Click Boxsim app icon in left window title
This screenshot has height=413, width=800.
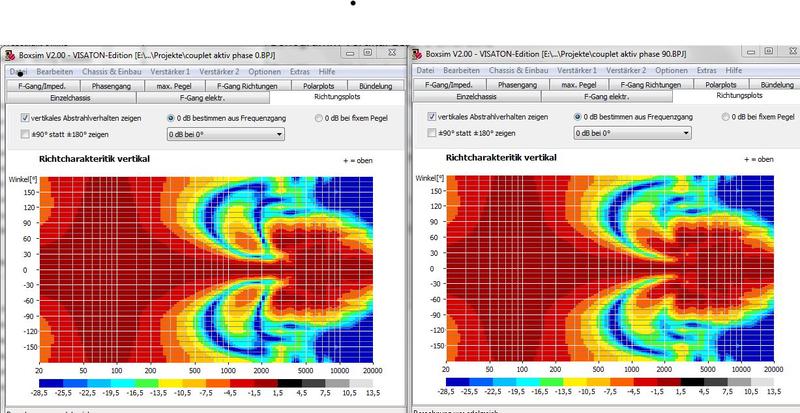click(11, 56)
